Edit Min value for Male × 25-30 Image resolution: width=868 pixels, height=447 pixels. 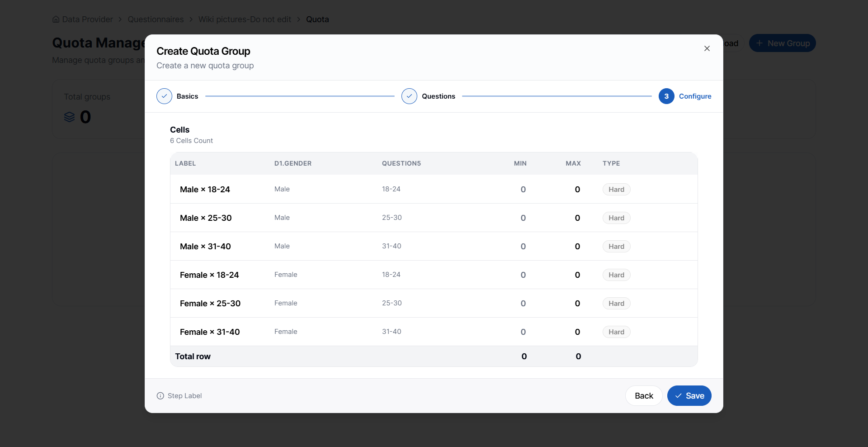[523, 218]
